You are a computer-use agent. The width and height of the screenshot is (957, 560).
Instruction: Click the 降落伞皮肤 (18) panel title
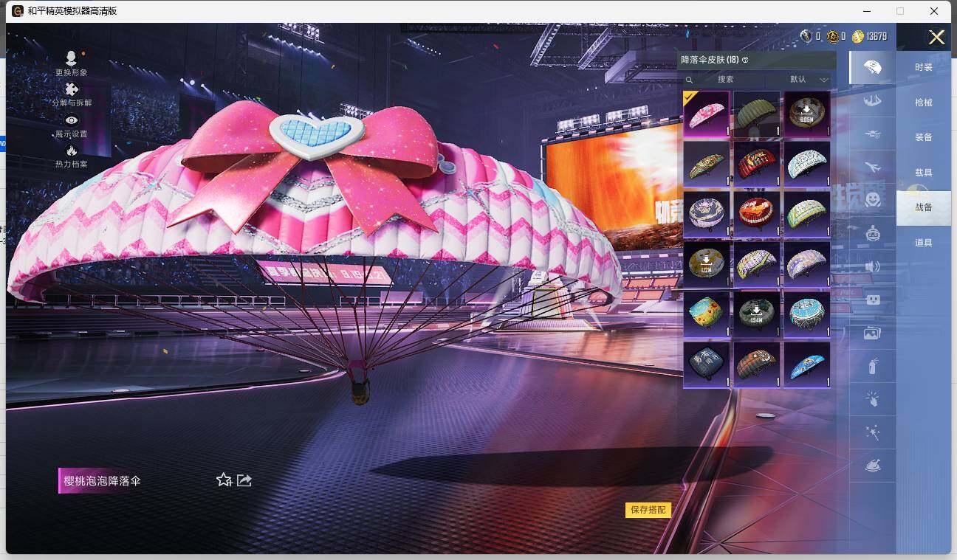click(710, 60)
